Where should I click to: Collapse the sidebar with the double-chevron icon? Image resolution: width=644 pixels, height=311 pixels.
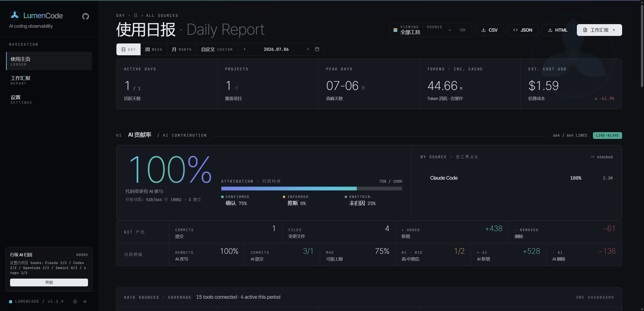click(x=85, y=301)
